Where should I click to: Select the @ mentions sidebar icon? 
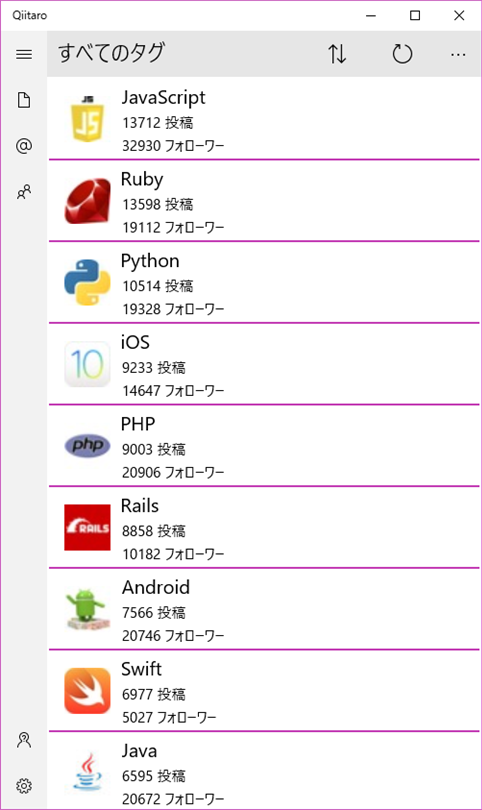click(x=24, y=146)
